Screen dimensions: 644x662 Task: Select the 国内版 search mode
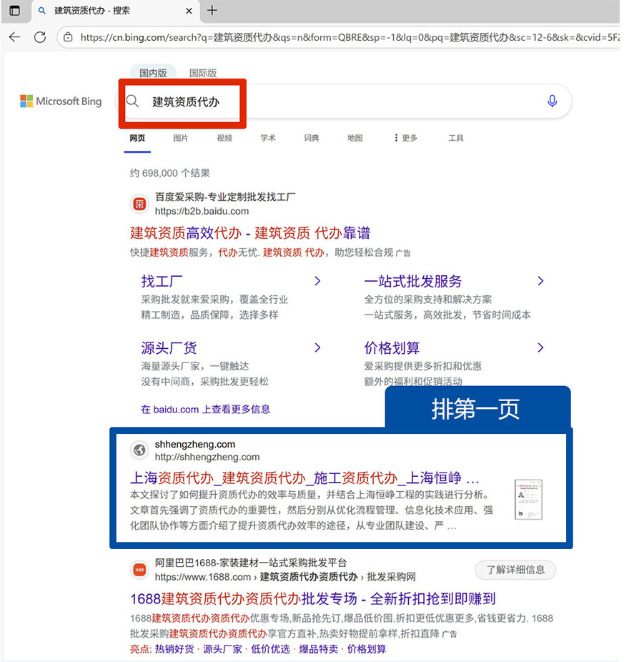(153, 73)
